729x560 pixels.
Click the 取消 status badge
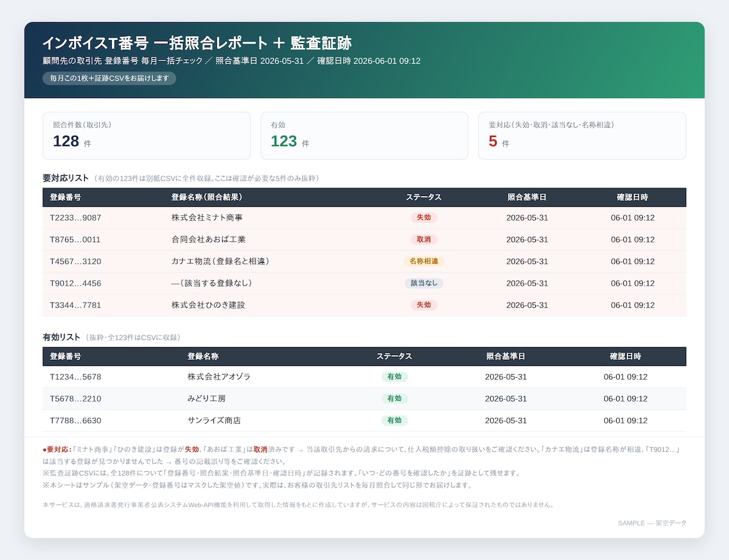pyautogui.click(x=424, y=240)
